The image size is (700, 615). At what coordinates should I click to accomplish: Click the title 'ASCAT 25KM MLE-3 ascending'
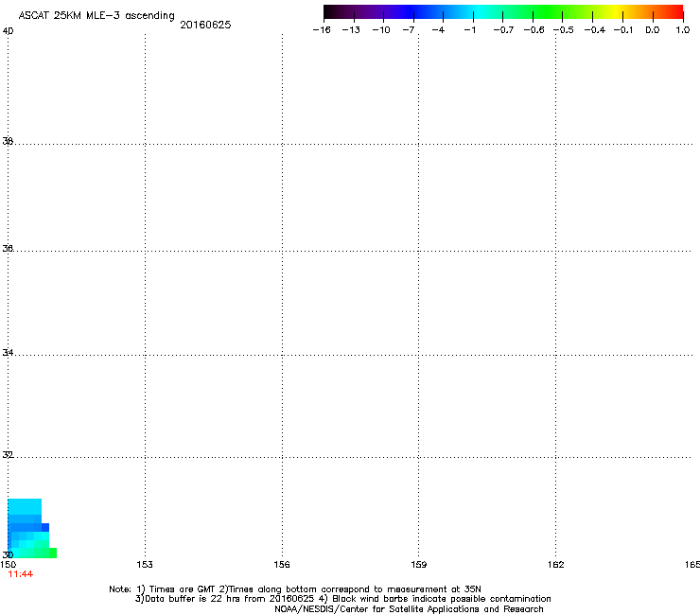(96, 16)
